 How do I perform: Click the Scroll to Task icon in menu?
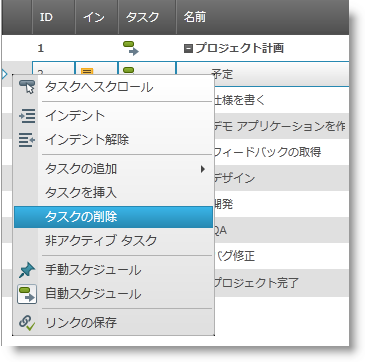pyautogui.click(x=27, y=87)
